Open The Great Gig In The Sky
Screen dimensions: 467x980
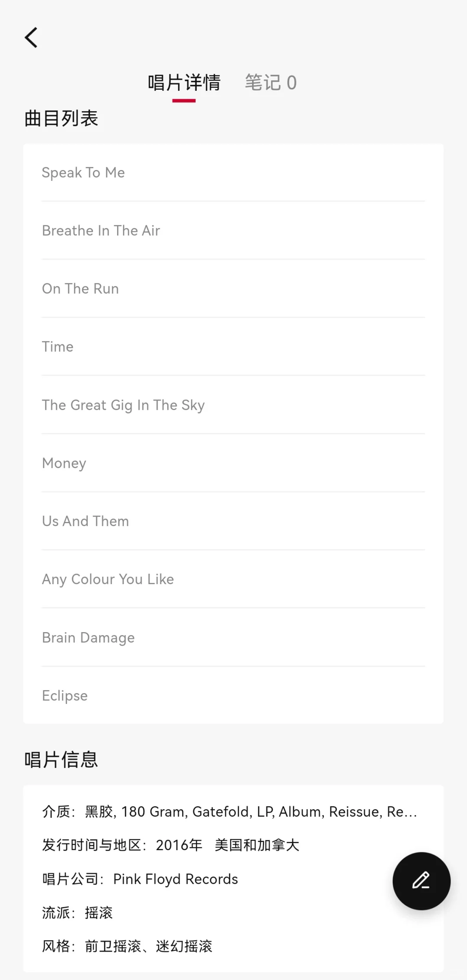point(233,405)
